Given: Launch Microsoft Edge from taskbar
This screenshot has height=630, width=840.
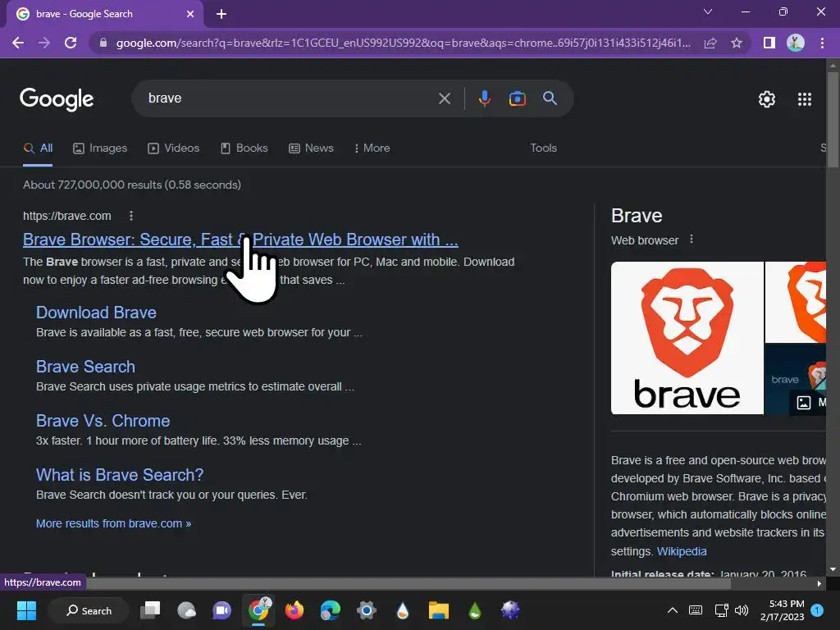Looking at the screenshot, I should coord(330,610).
